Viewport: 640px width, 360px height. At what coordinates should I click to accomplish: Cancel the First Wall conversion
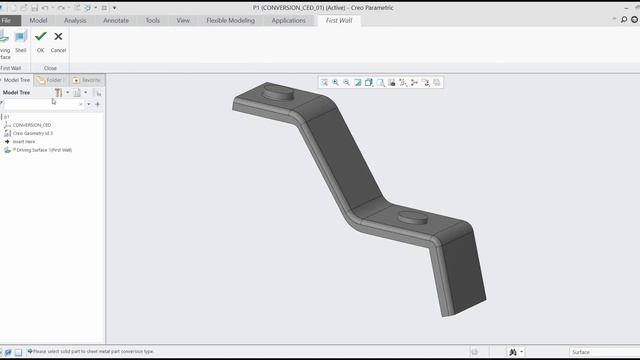click(58, 42)
